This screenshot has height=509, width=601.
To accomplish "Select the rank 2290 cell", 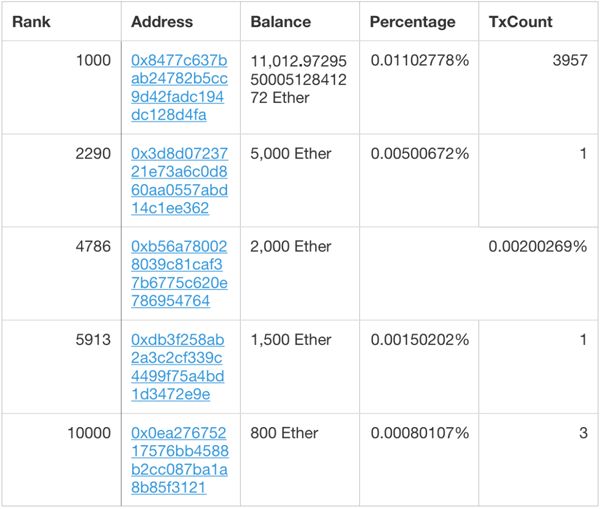I will pos(62,181).
